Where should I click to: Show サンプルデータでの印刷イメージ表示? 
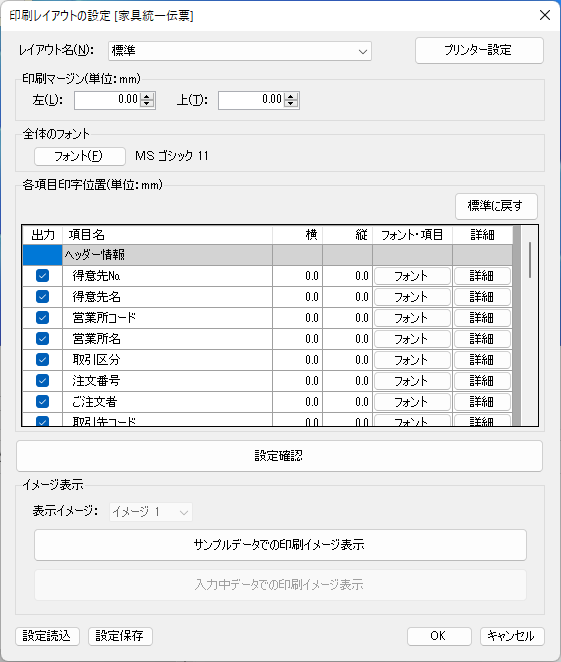(x=280, y=545)
